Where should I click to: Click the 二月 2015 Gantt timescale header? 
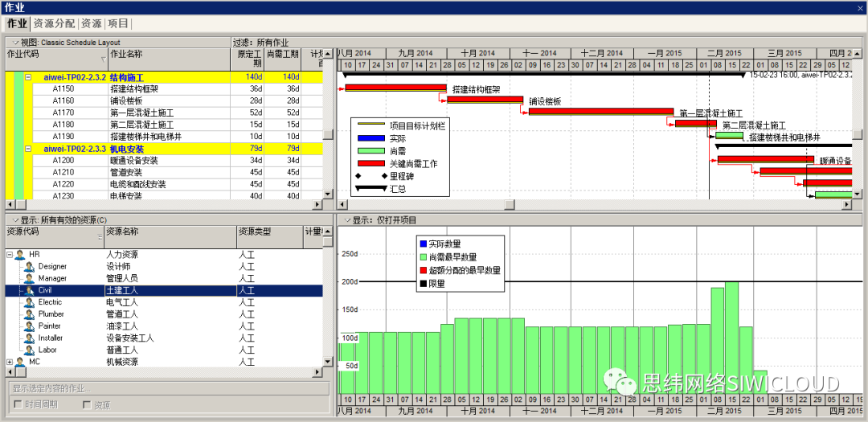pos(724,53)
